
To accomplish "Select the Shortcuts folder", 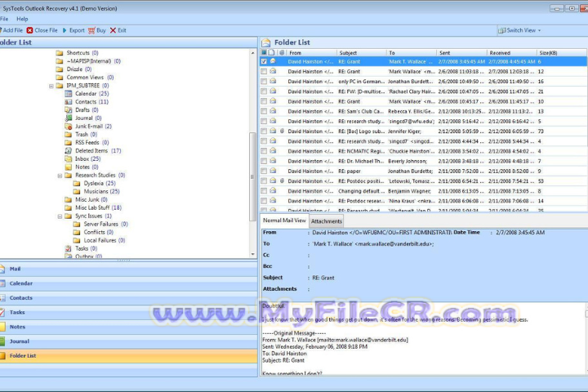I will tap(78, 53).
